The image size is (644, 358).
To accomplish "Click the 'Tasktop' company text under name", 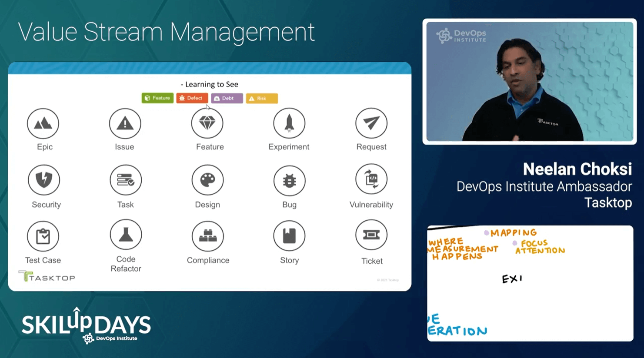I will (x=608, y=203).
